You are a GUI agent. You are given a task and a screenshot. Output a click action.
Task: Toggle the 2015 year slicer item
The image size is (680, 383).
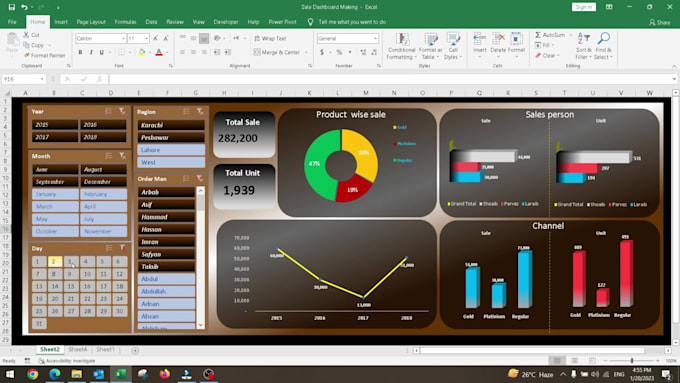pos(55,124)
